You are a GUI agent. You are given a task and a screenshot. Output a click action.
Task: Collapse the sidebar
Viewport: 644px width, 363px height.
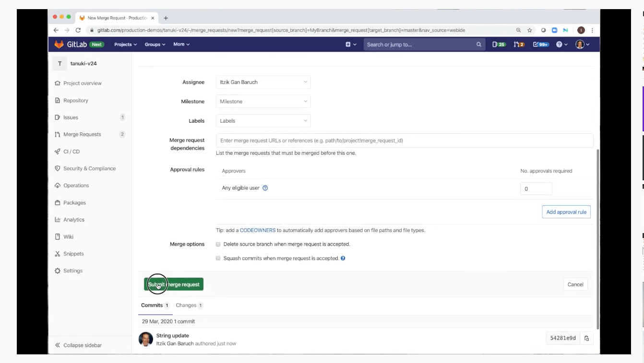click(x=78, y=345)
